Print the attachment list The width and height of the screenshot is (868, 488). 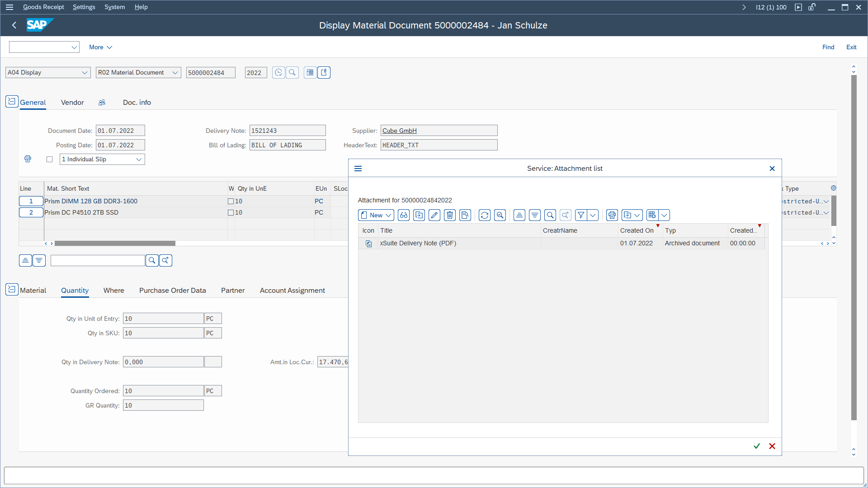click(612, 215)
